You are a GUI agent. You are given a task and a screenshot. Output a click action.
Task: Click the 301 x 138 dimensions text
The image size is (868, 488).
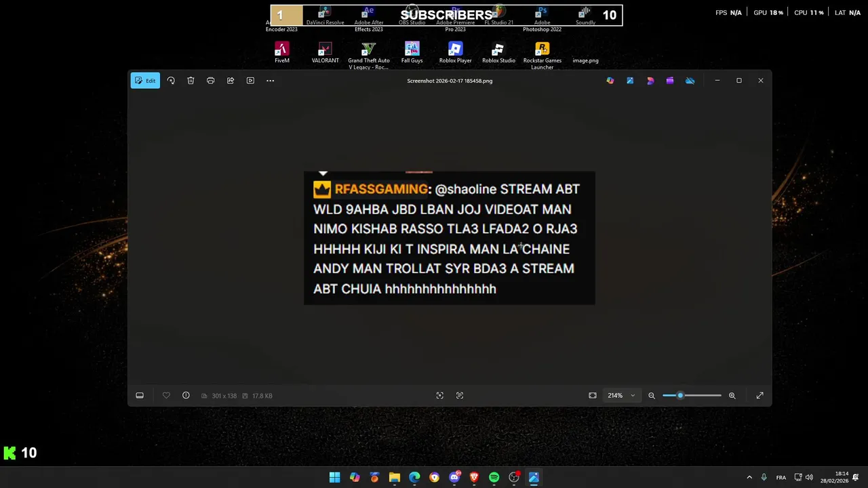(224, 396)
